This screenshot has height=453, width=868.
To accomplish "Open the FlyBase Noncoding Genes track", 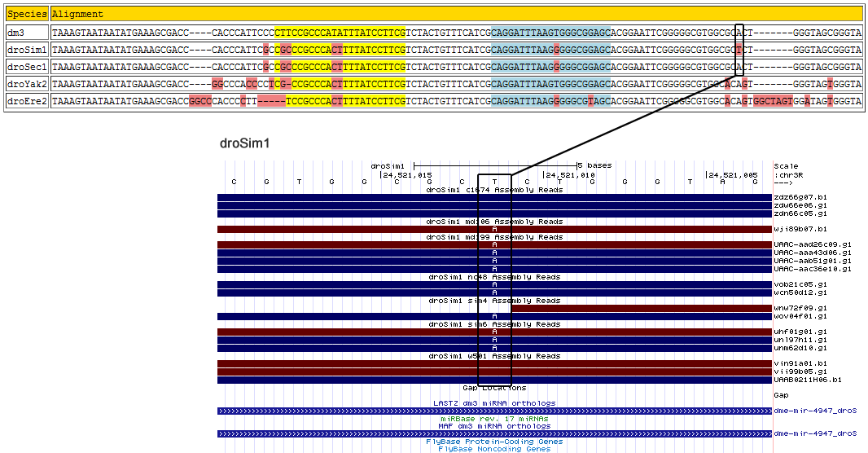I will point(494,449).
